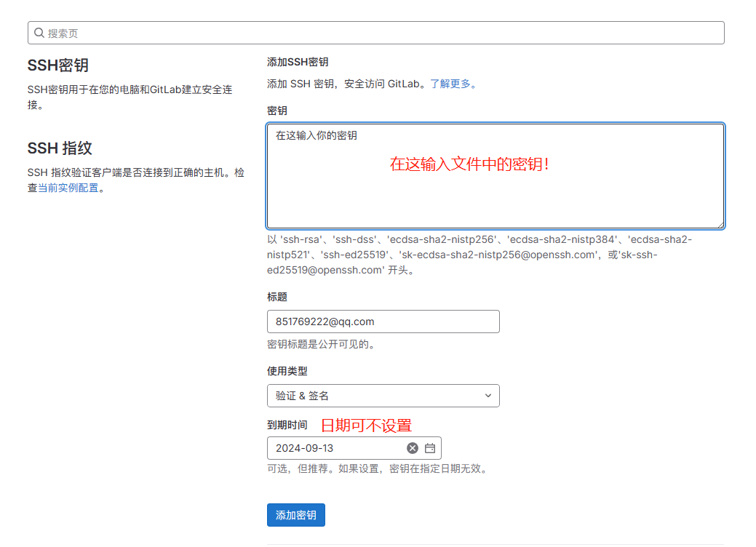Click the chevron arrow of usage type

click(488, 396)
